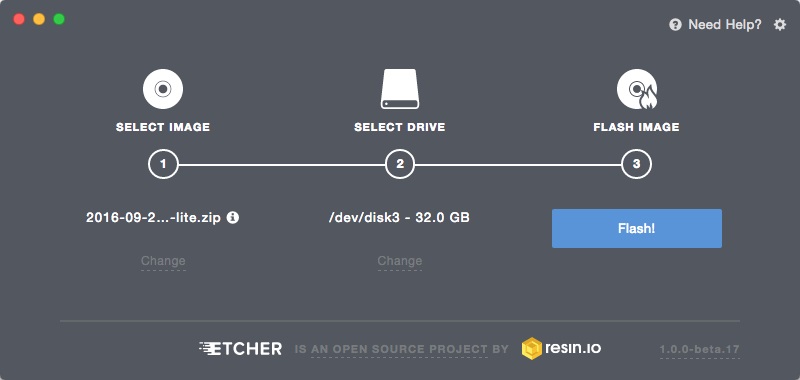
Task: Click the resin.io text link
Action: tap(572, 349)
